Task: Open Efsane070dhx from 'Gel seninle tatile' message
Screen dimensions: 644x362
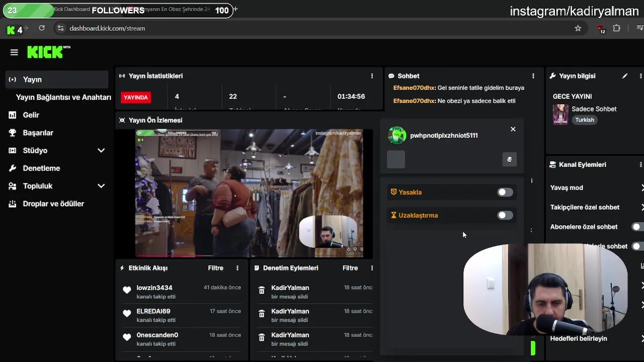Action: click(414, 88)
